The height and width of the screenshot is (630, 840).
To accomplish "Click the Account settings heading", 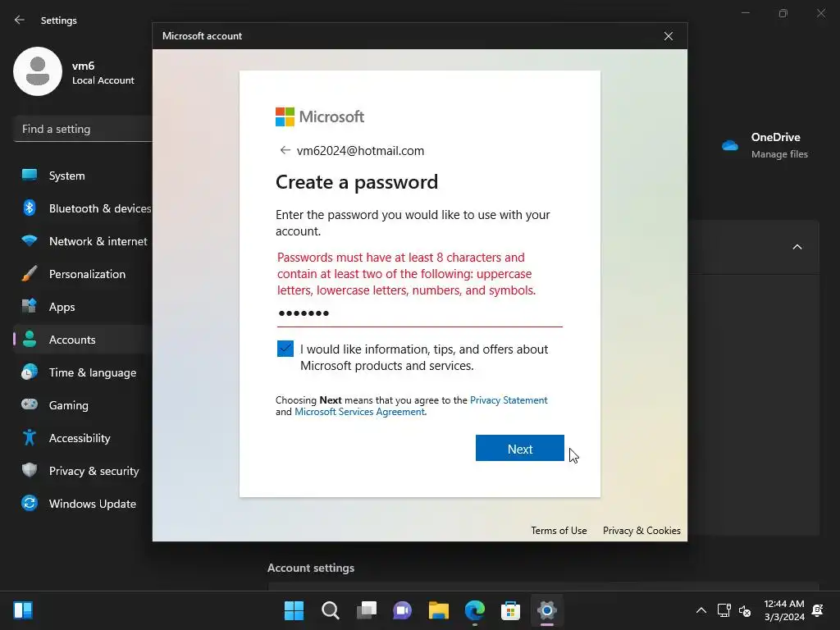I will pyautogui.click(x=311, y=568).
